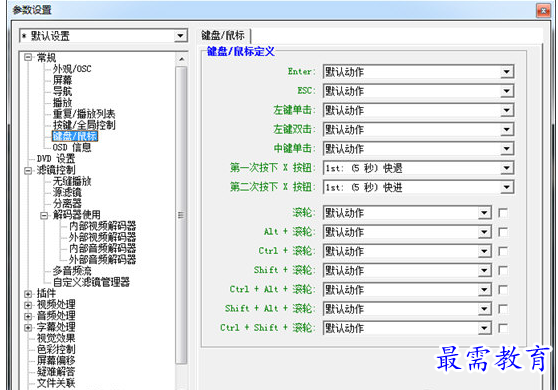The image size is (558, 390).
Task: Tick the checkbox beside Alt + 滚轮
Action: point(503,232)
